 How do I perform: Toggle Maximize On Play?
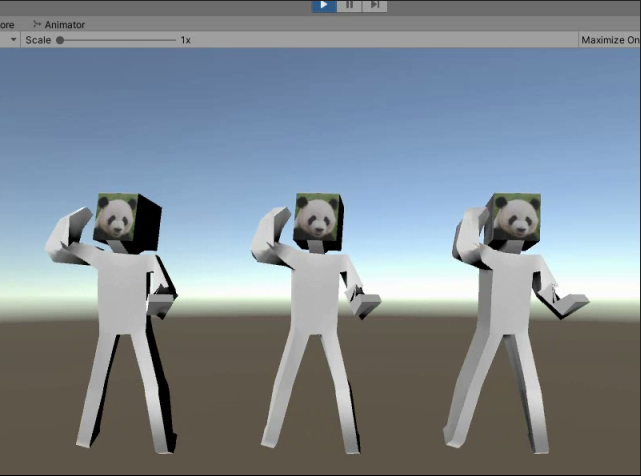tap(610, 40)
